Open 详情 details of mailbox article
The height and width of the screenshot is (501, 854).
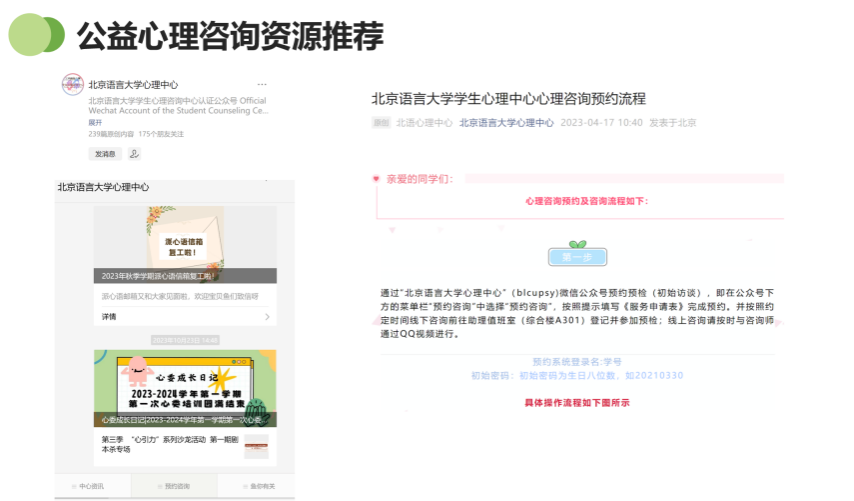(109, 317)
